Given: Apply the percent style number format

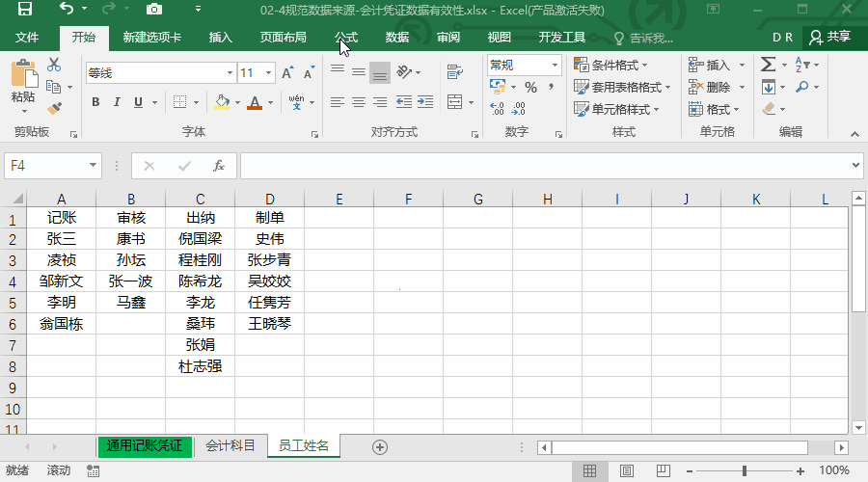Looking at the screenshot, I should (x=530, y=88).
